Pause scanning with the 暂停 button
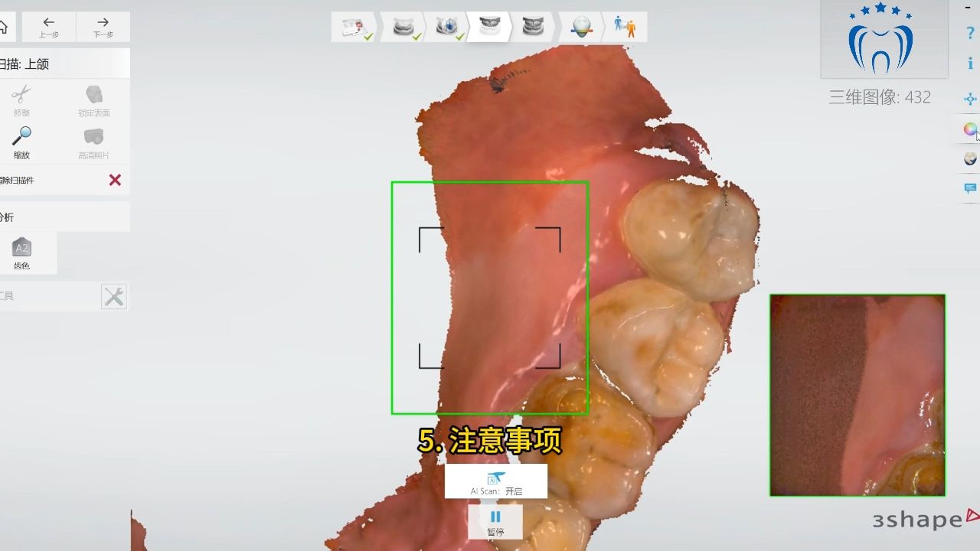This screenshot has width=980, height=551. (495, 522)
